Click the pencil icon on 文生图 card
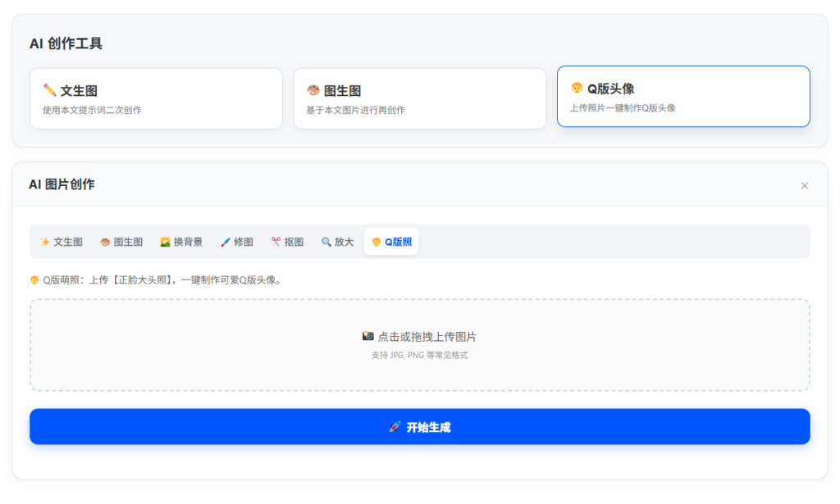The image size is (840, 504). point(48,89)
